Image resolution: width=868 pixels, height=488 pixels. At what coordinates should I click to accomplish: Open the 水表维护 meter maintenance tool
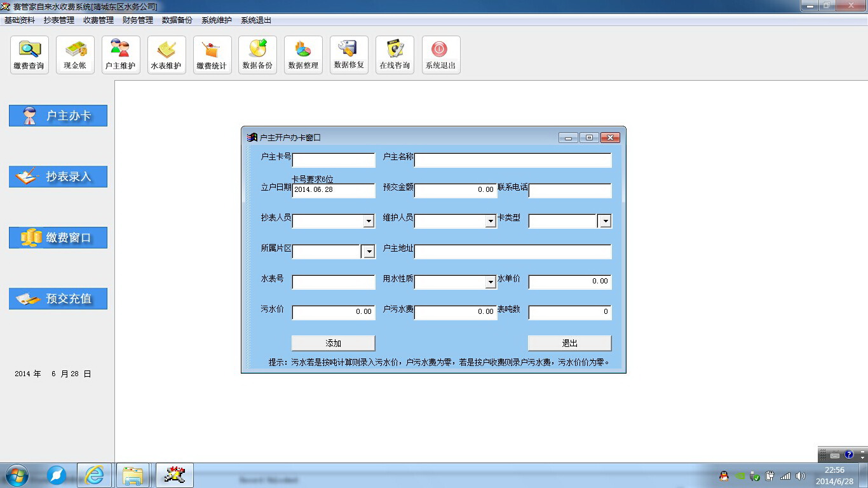(166, 55)
